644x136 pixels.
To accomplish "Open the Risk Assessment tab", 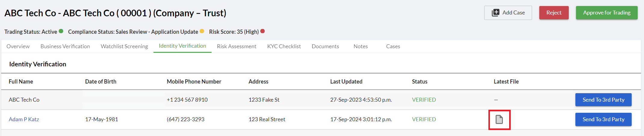I will [237, 46].
